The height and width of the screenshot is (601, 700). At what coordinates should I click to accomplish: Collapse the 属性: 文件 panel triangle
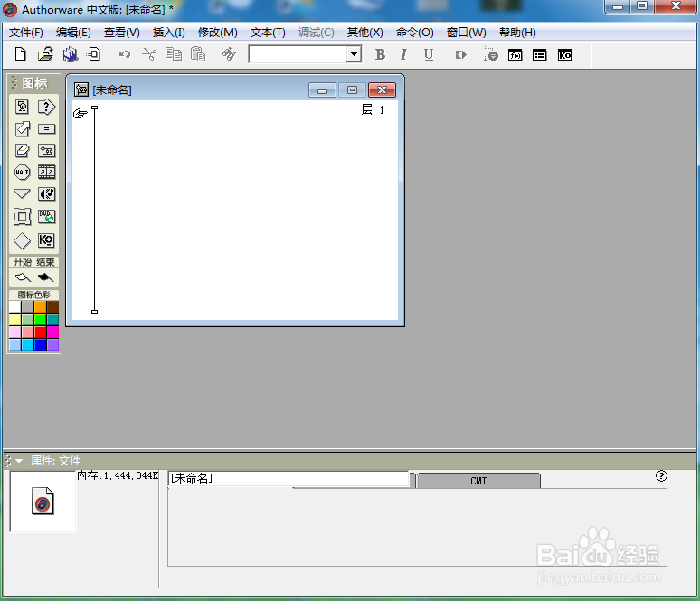point(19,461)
